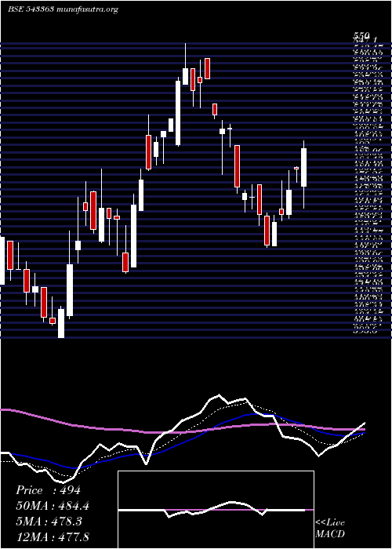392x549 pixels.
Task: Click the "5MA : 478.3" value
Action: pyautogui.click(x=49, y=522)
